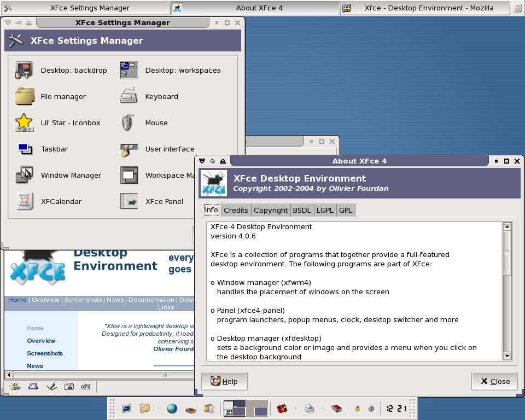Select the XFce Settings Manager taskbar button
The height and width of the screenshot is (420, 525).
(85, 8)
